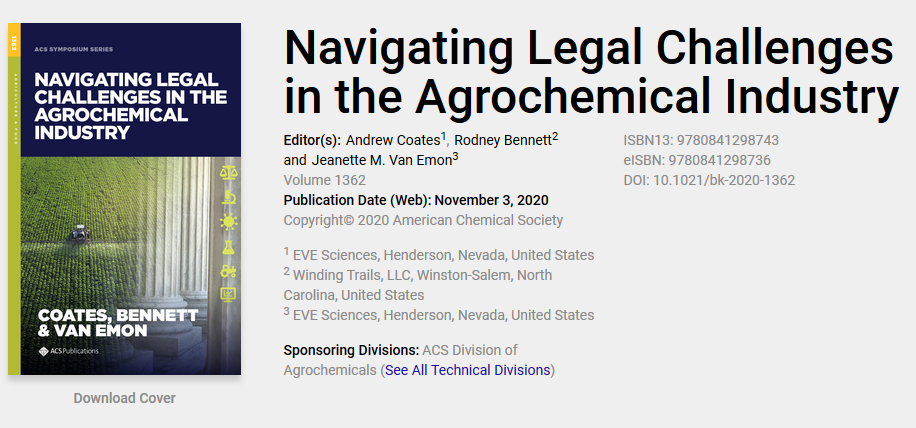Click the ACS Publications logo on cover
916x428 pixels.
coord(68,351)
